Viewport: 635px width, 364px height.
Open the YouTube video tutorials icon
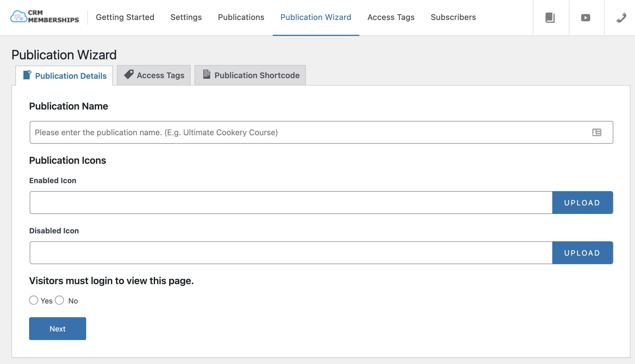[x=586, y=18]
